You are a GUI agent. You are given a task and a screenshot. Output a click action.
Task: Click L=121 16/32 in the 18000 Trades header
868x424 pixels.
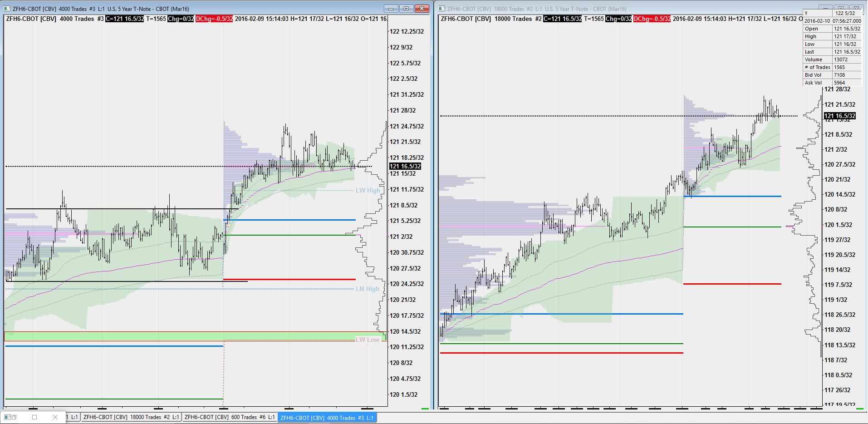point(780,19)
